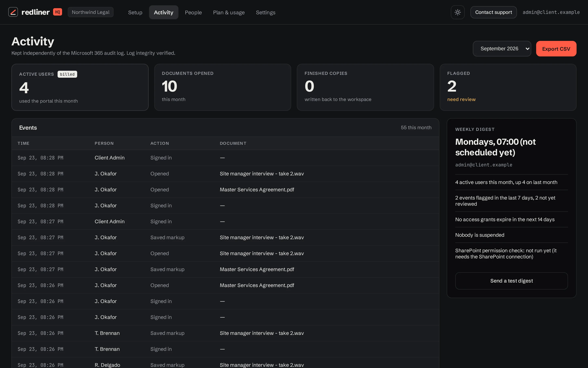Image resolution: width=588 pixels, height=368 pixels.
Task: Open the Settings tab
Action: click(266, 12)
